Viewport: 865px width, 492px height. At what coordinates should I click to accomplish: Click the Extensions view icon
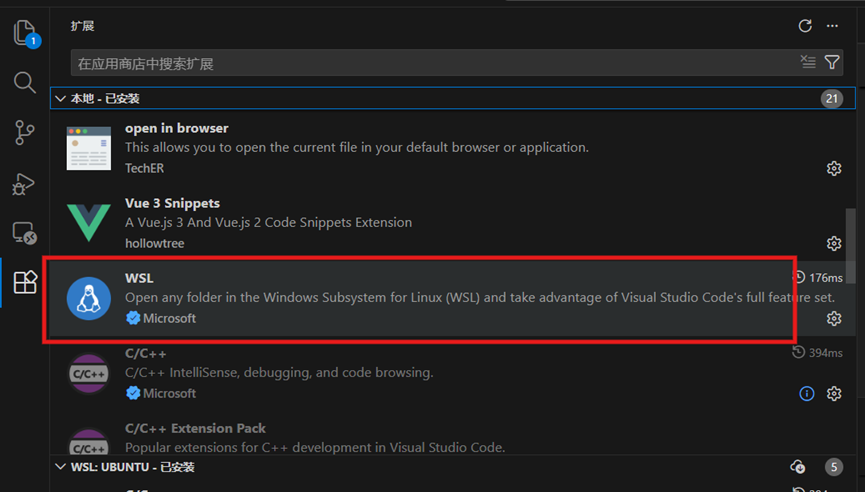pos(25,282)
